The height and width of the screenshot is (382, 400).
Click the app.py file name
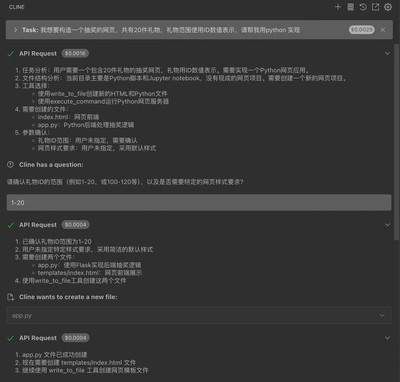coord(22,316)
